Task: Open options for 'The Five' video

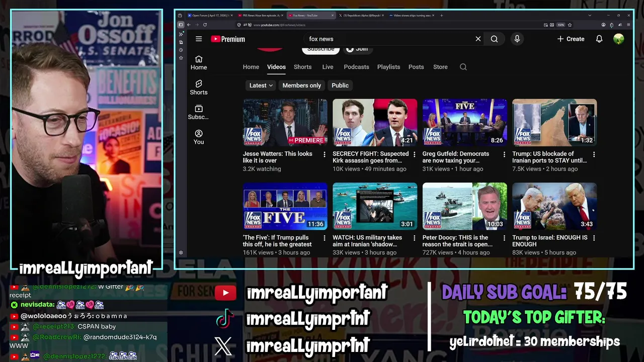Action: click(325, 238)
